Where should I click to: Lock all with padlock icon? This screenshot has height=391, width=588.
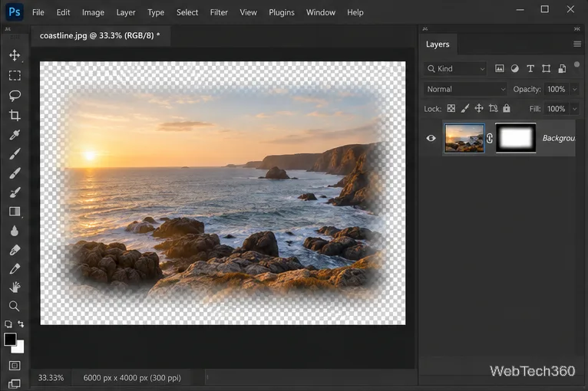coord(507,108)
